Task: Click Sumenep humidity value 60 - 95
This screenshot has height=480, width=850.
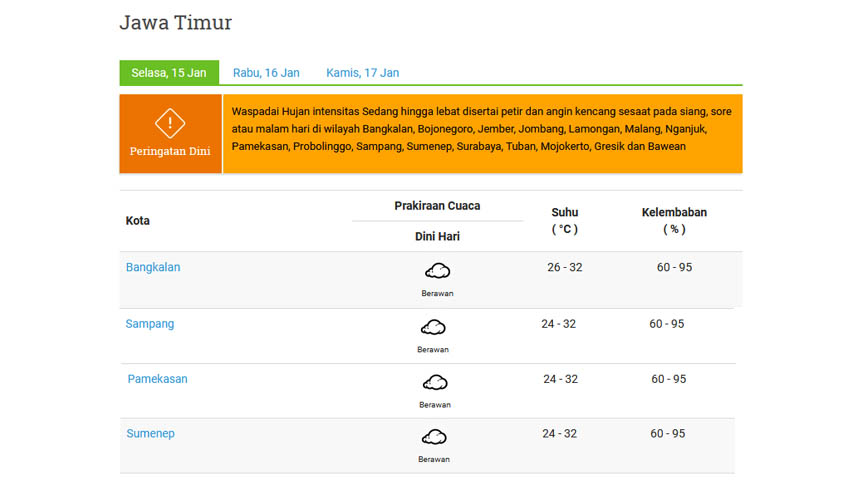Action: [668, 433]
